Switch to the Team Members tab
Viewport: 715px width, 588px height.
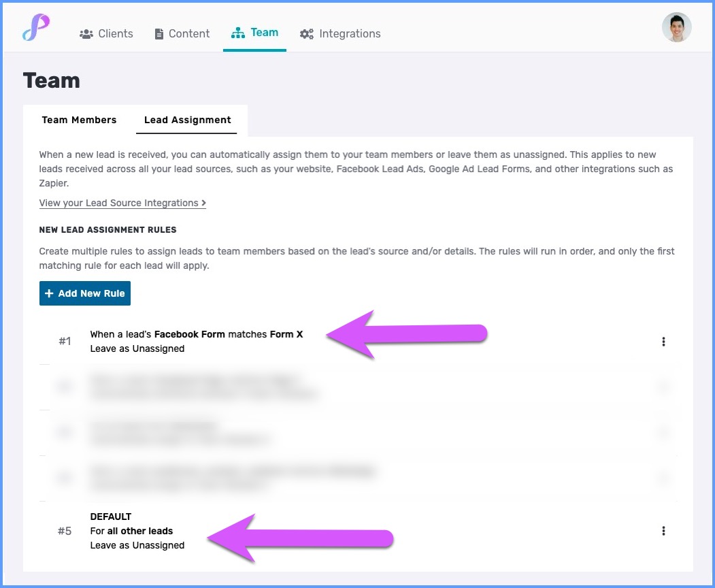tap(79, 120)
